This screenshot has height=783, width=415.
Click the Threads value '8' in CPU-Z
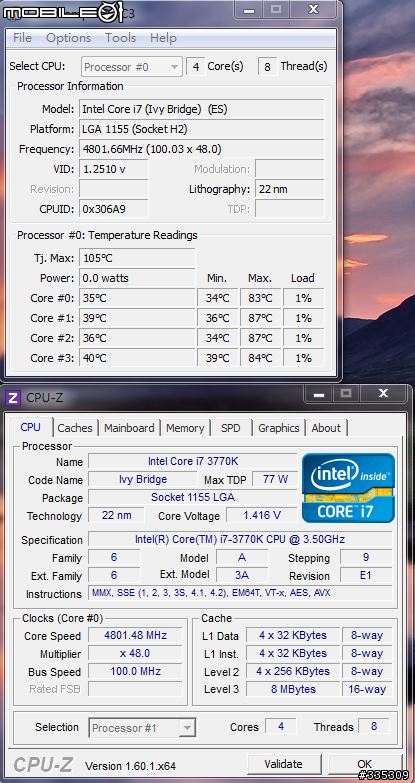(x=374, y=726)
